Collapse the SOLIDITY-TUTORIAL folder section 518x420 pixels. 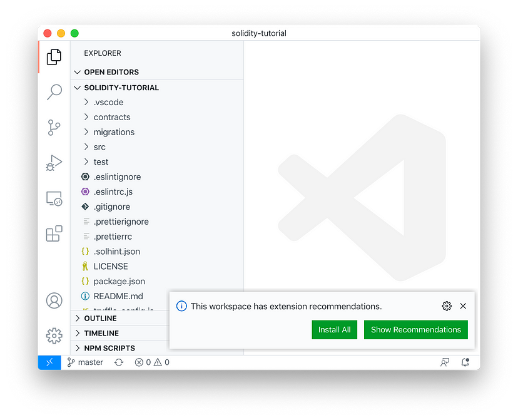pyautogui.click(x=157, y=88)
